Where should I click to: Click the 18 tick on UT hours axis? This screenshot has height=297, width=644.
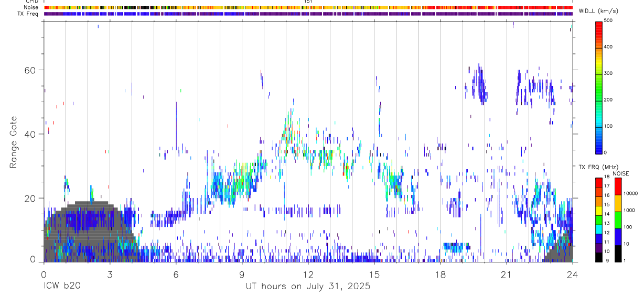[x=440, y=274]
